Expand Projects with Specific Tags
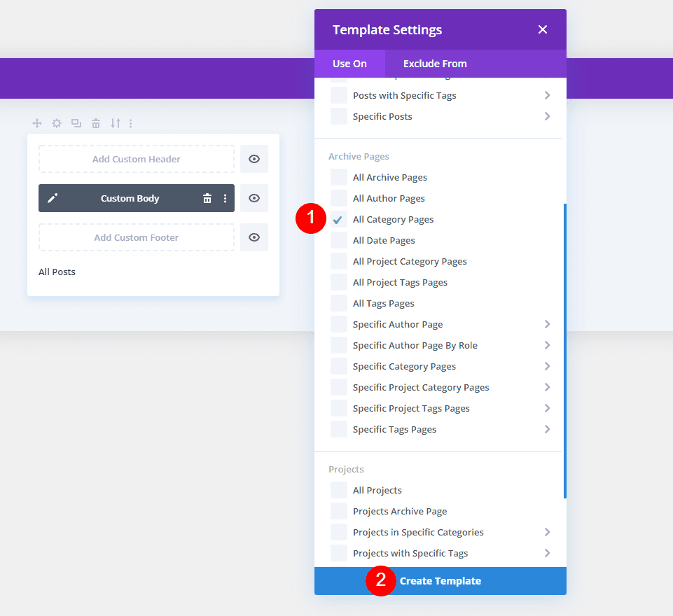Image resolution: width=673 pixels, height=616 pixels. click(x=548, y=553)
